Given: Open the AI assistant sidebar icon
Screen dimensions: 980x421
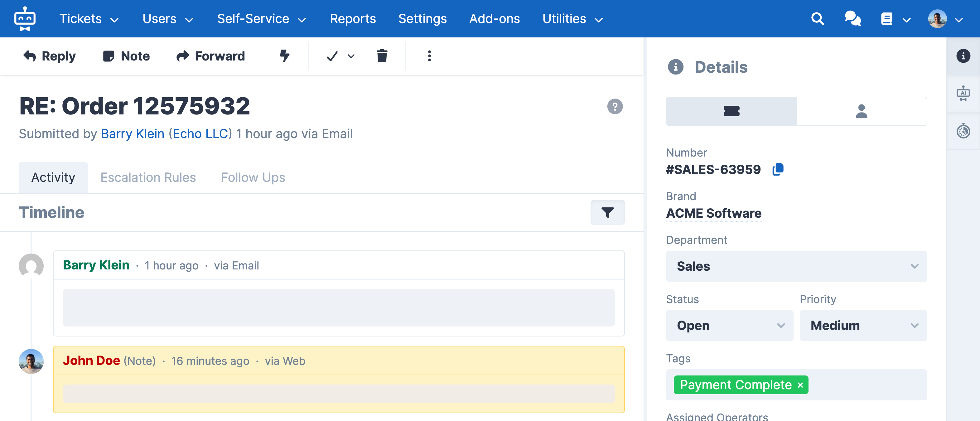Looking at the screenshot, I should pos(963,93).
